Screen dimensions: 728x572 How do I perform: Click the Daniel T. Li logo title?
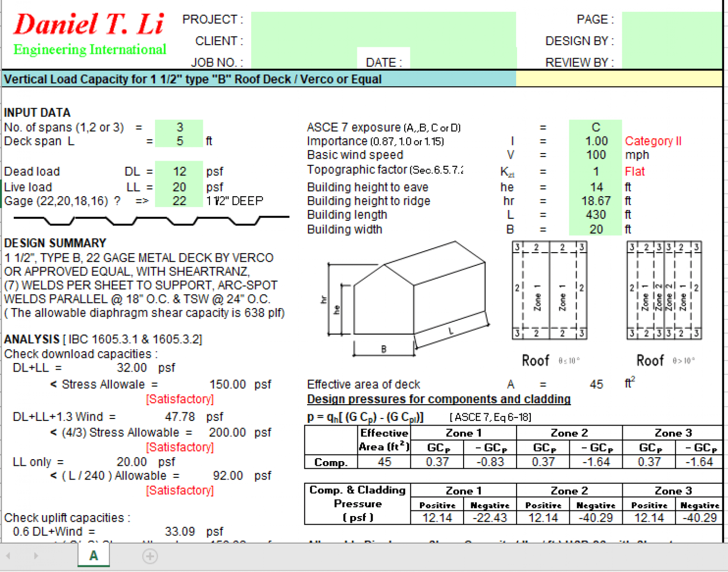89,25
